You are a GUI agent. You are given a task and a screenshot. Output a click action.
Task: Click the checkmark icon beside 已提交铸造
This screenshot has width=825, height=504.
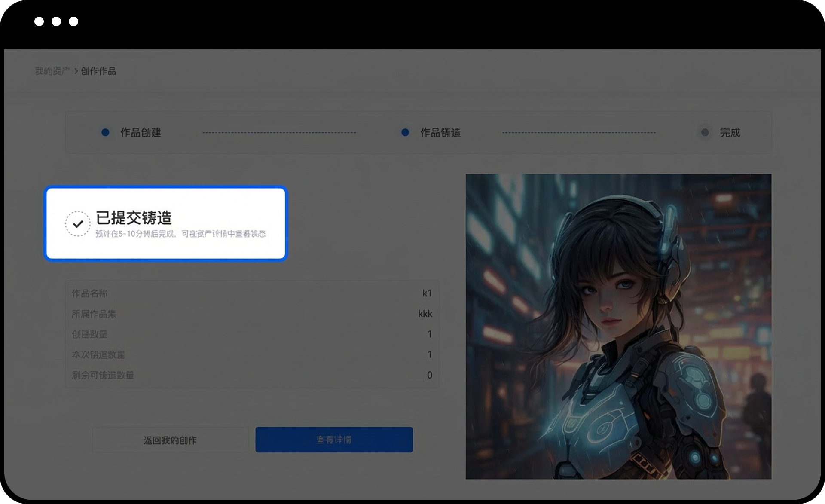click(x=78, y=224)
